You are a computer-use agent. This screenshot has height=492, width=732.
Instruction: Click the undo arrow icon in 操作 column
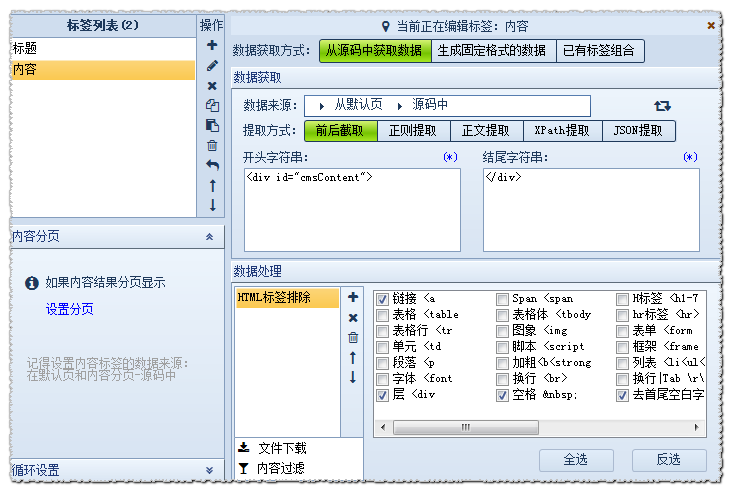(212, 165)
